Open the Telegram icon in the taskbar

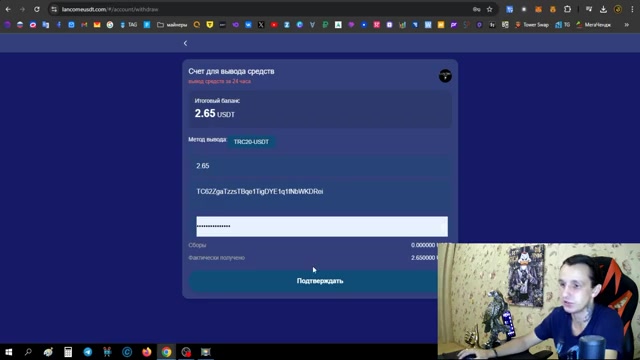88,352
